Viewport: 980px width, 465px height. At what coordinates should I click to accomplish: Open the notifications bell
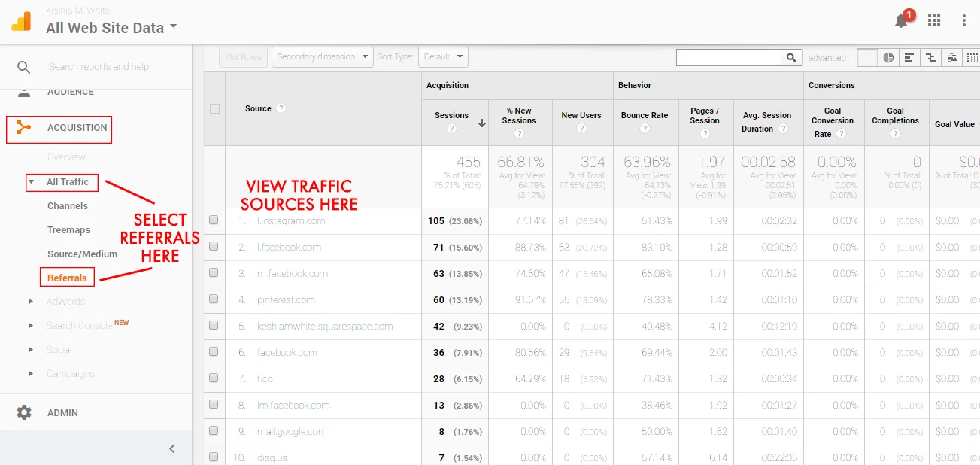(x=901, y=21)
